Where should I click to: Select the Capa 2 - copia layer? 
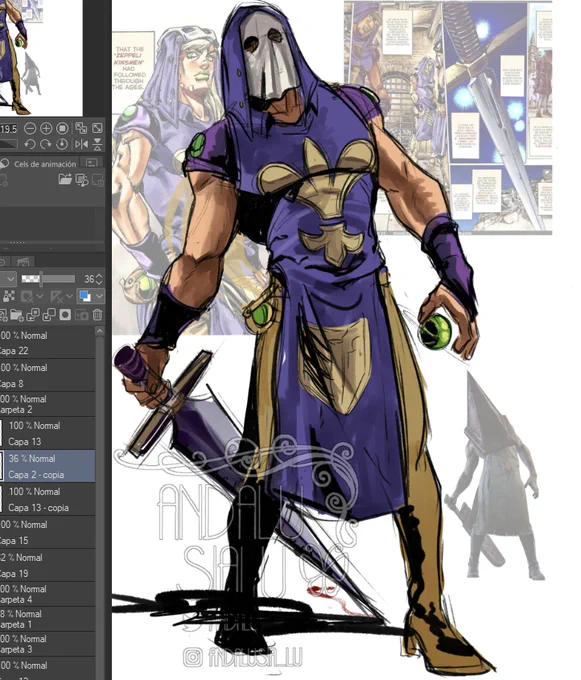point(47,466)
